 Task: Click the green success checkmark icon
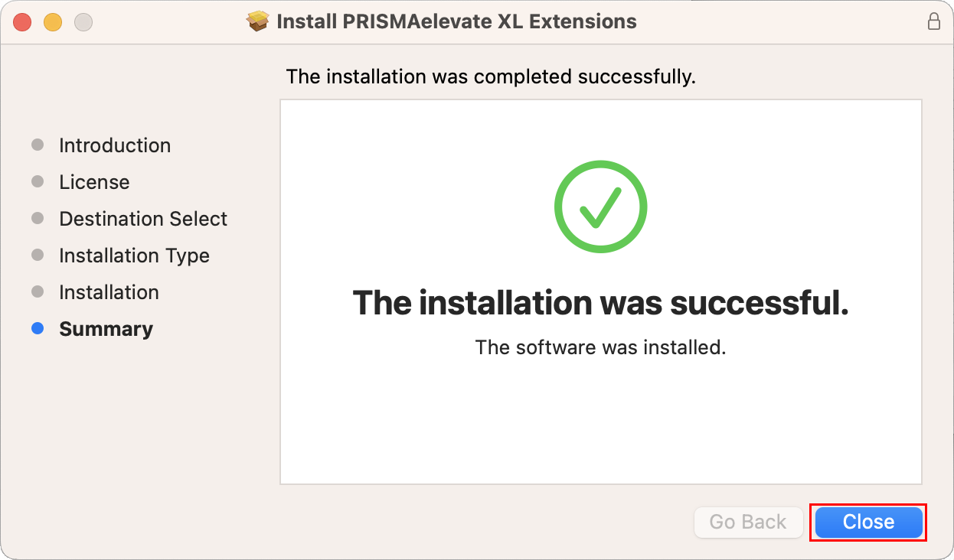[x=601, y=206]
